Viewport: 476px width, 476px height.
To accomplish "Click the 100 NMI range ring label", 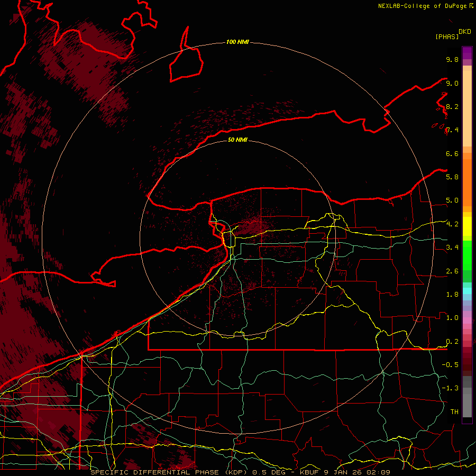I will [x=237, y=42].
